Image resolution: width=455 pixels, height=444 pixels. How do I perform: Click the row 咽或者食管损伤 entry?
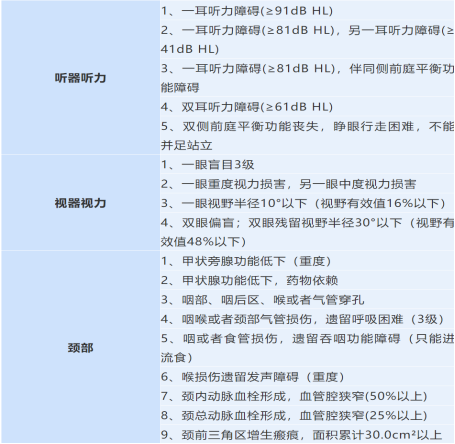(307, 348)
